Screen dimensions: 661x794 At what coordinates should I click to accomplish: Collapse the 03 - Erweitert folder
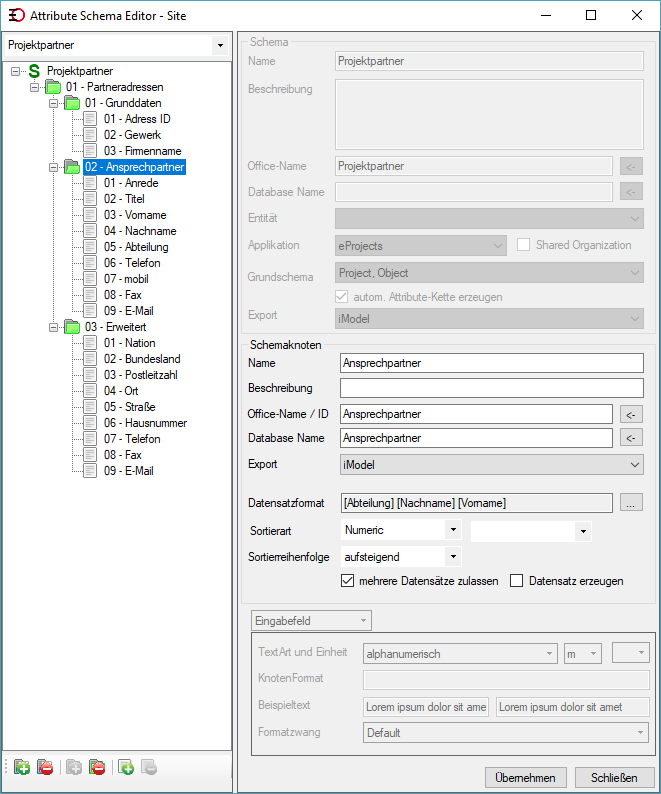point(54,327)
